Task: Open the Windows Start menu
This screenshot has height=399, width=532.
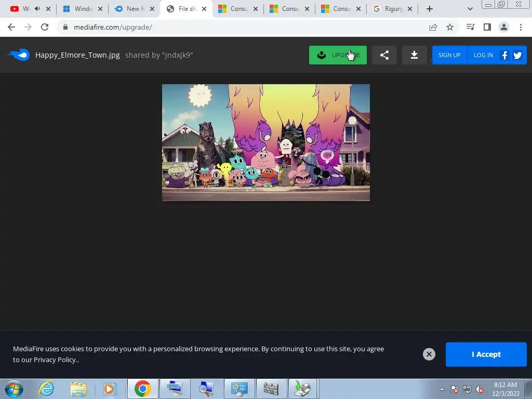Action: [x=14, y=389]
